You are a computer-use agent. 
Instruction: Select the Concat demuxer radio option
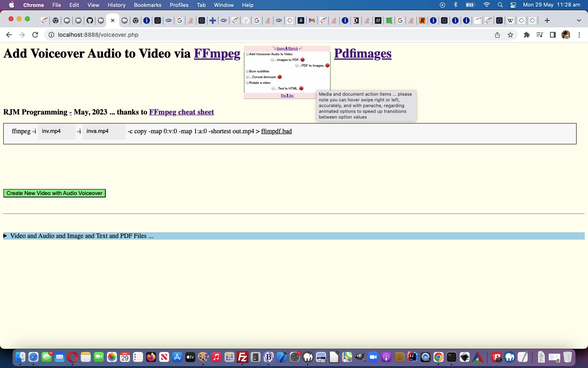[247, 77]
